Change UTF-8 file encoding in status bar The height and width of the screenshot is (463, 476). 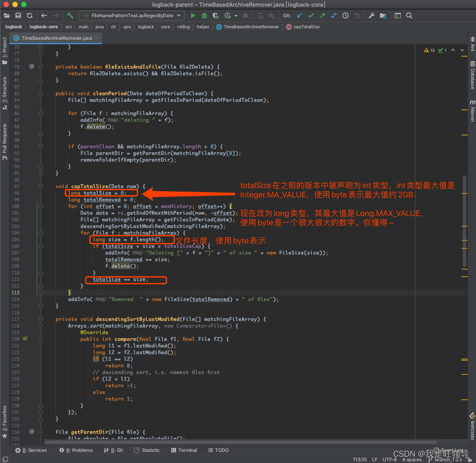click(389, 459)
